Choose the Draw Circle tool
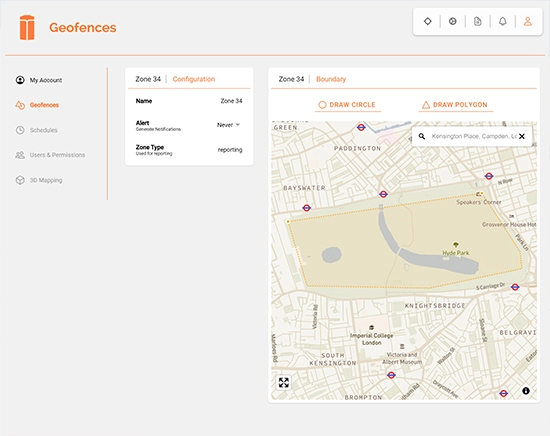Image resolution: width=550 pixels, height=436 pixels. (347, 105)
